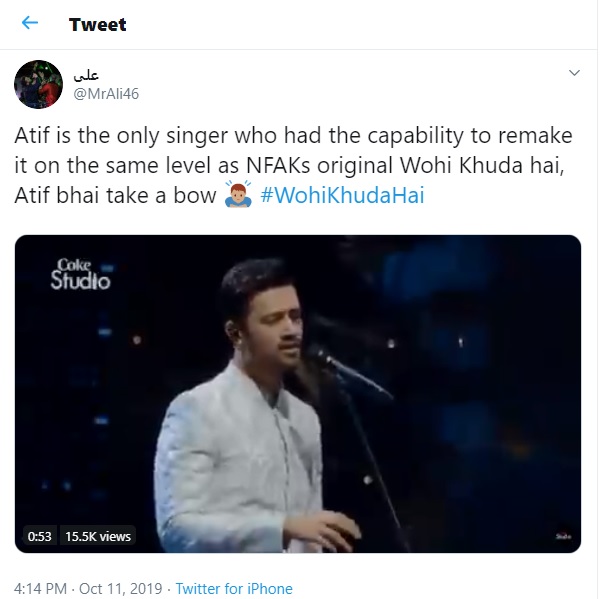Open the profile avatar of MrAli46
This screenshot has width=601, height=599.
point(39,85)
